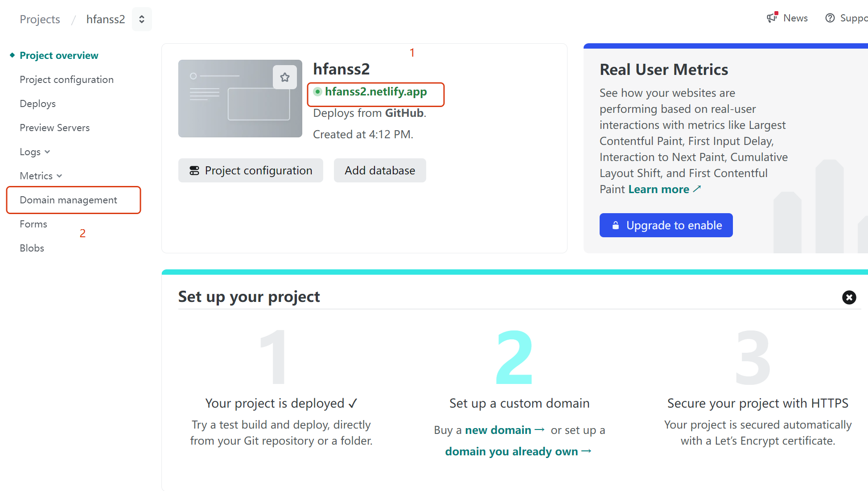Open the GitHub repository link

(x=404, y=113)
